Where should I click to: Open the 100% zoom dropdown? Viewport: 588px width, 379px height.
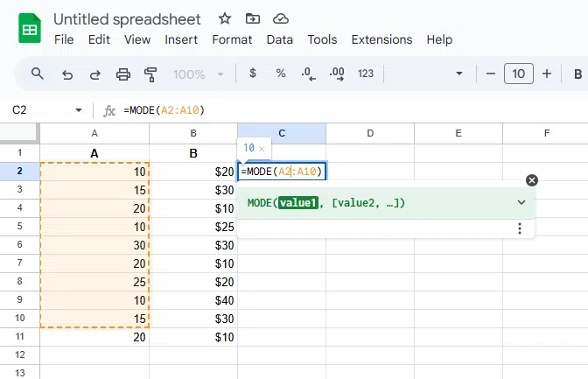tap(199, 74)
